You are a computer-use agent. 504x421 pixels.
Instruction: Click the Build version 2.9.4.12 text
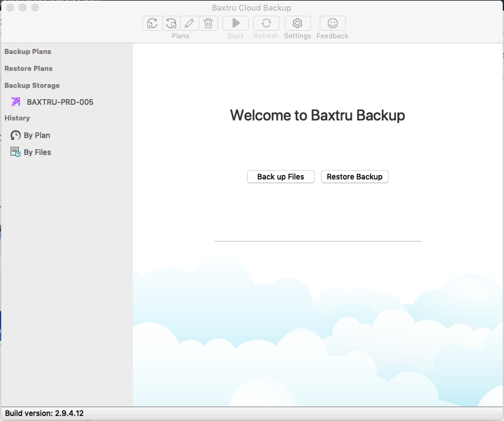pyautogui.click(x=45, y=413)
